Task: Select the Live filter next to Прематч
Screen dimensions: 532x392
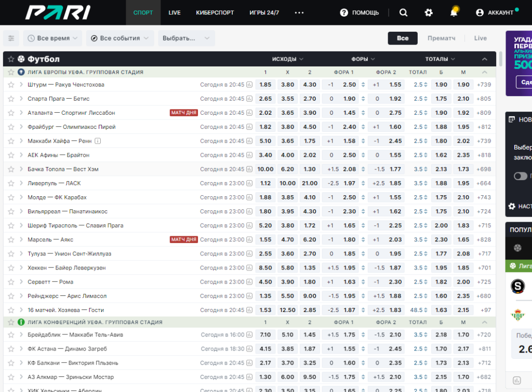Action: point(480,38)
